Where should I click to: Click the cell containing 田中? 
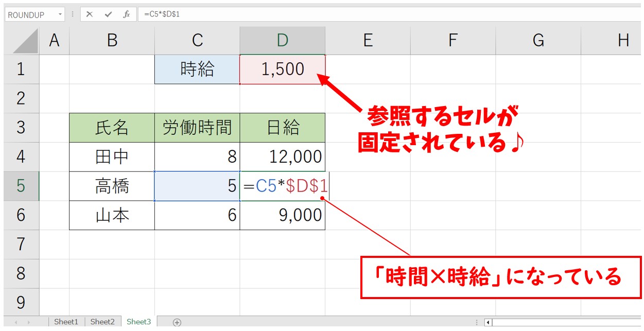[112, 157]
